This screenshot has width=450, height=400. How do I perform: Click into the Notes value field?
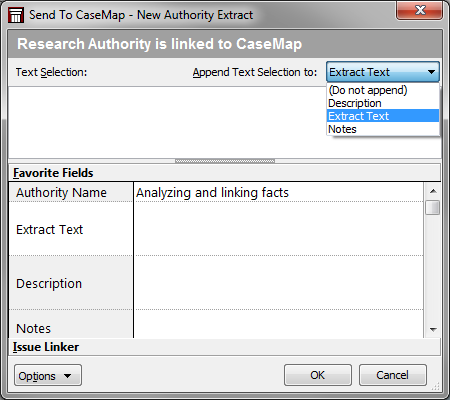click(x=279, y=324)
